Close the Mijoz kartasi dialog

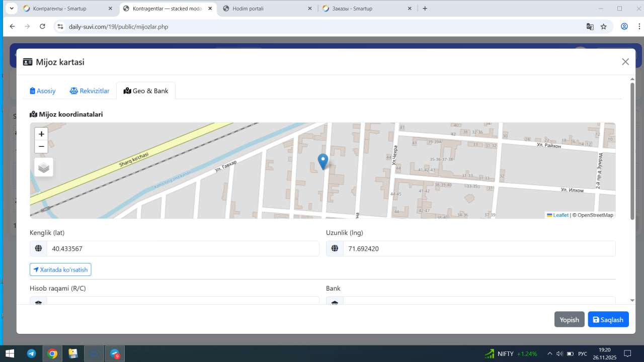625,62
